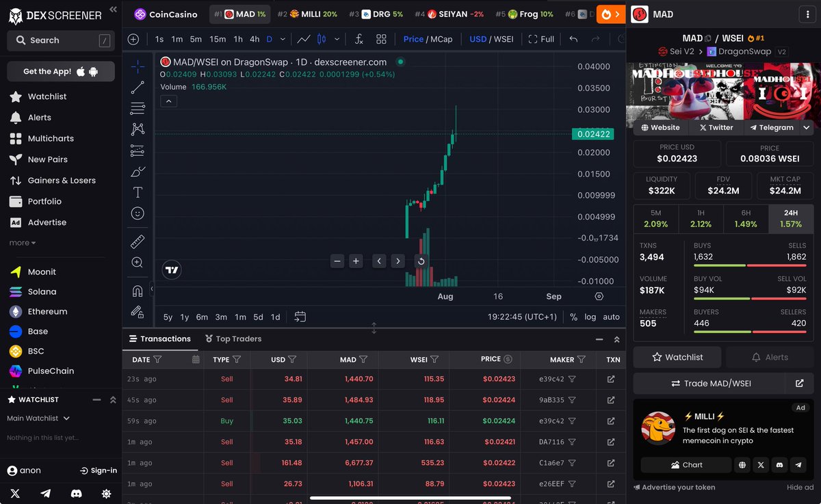
Task: Select the text annotation tool
Action: 138,192
